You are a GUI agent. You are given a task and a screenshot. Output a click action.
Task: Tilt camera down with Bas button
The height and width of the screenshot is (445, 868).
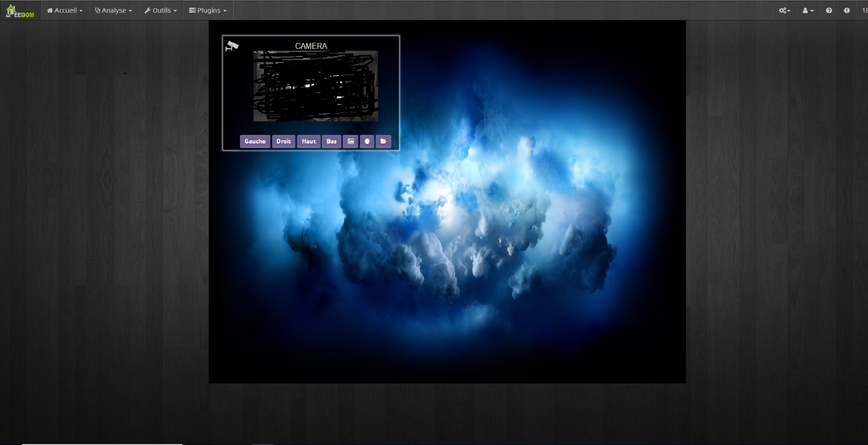(331, 141)
